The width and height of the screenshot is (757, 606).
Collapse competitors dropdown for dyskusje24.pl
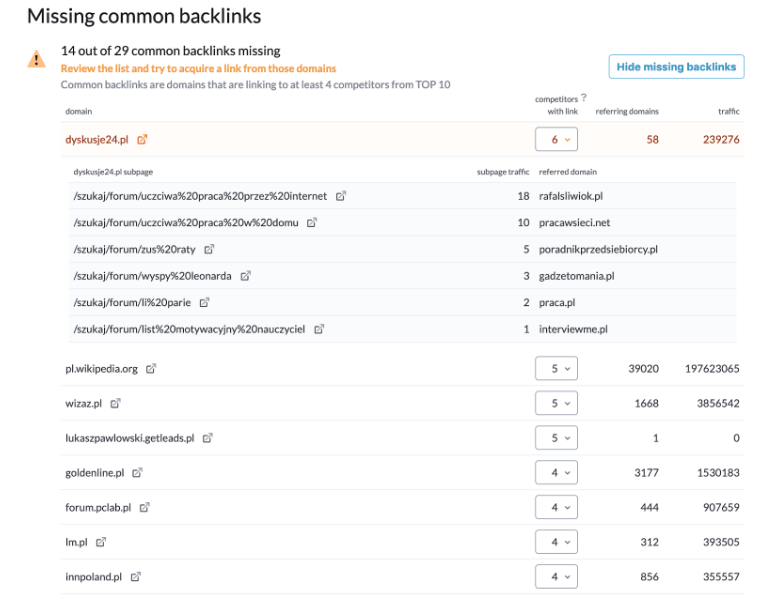tap(557, 140)
